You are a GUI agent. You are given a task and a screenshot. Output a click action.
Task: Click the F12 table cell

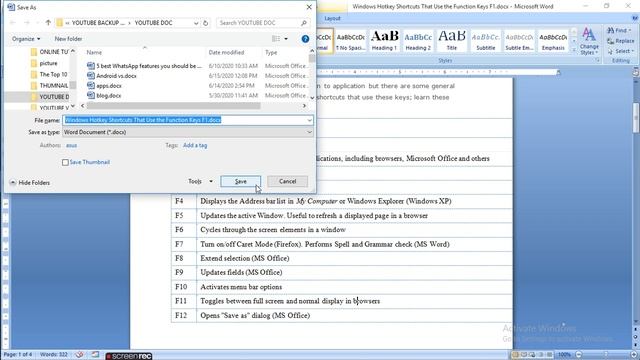click(184, 316)
